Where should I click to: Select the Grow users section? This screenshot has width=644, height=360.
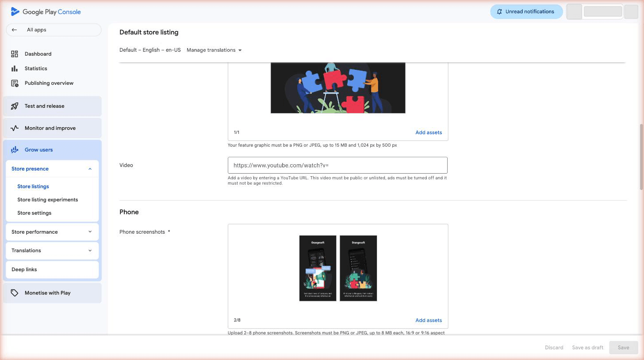(x=38, y=149)
